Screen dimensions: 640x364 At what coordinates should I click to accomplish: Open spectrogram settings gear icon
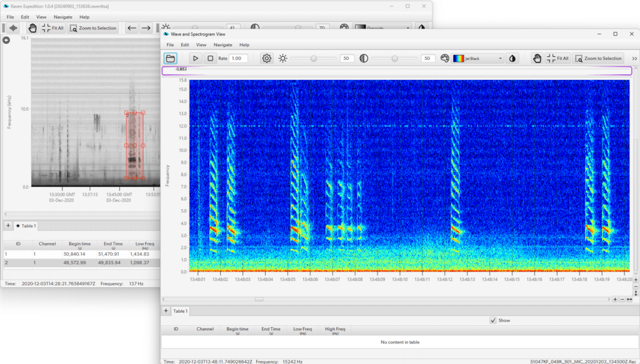pyautogui.click(x=267, y=58)
